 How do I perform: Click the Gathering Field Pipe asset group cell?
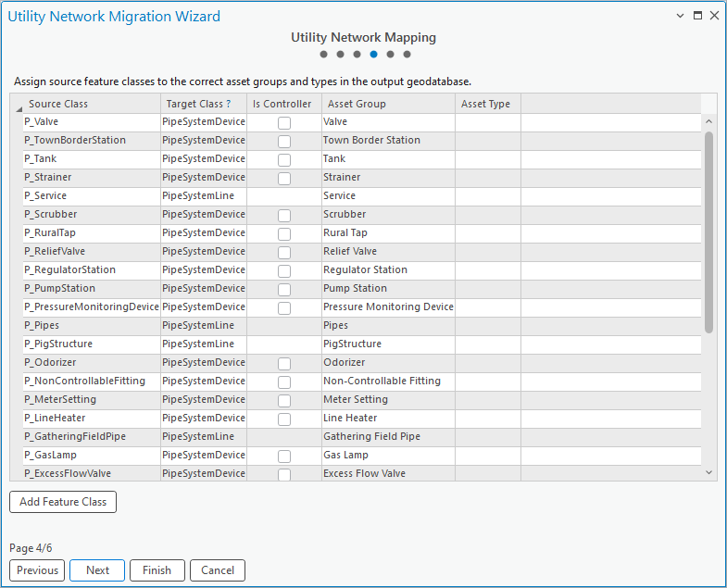(389, 437)
